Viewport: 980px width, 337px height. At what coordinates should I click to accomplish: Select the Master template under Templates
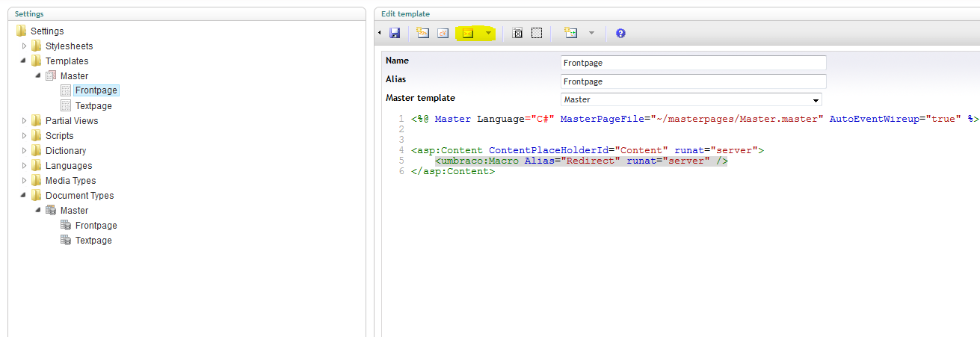(x=74, y=76)
